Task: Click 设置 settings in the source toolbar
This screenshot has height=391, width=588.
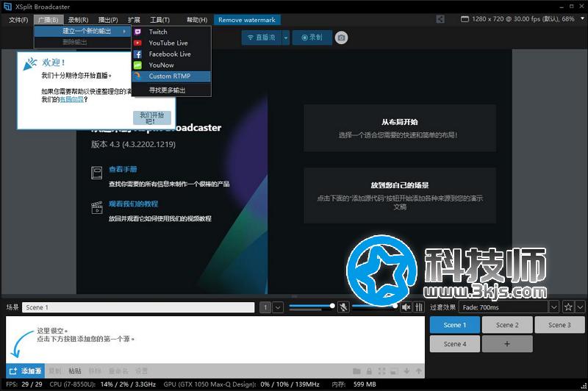Action: coord(141,371)
